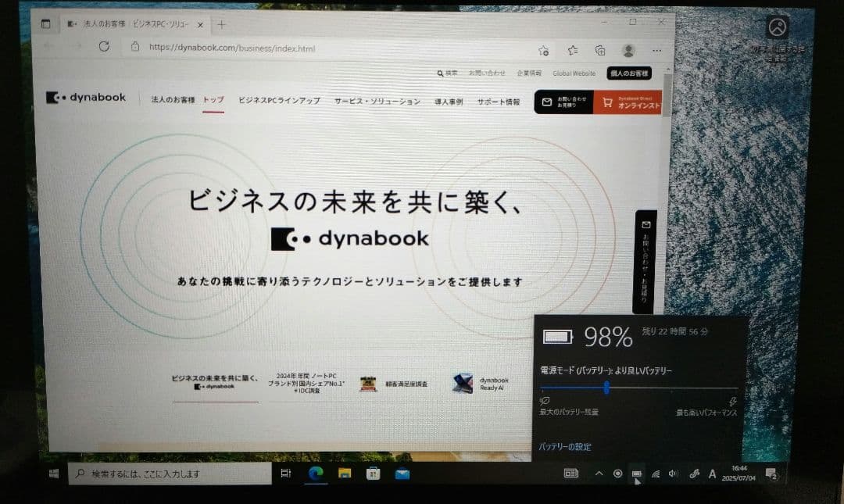844x504 pixels.
Task: Open Edge settings and more (three dots)
Action: pos(656,51)
